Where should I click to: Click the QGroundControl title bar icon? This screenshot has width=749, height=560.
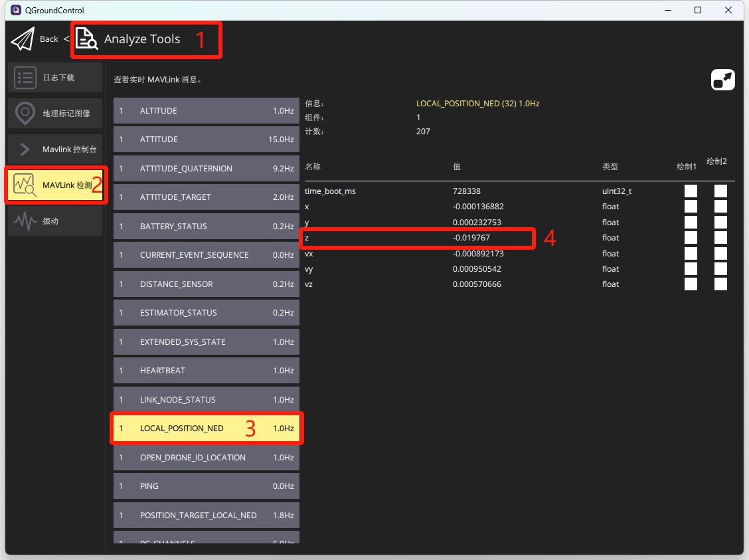pos(16,10)
